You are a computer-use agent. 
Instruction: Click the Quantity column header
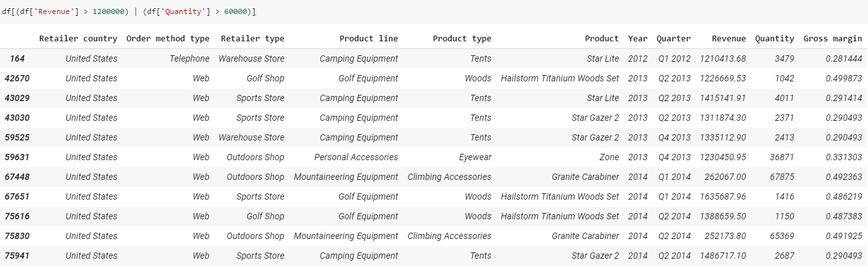pos(774,39)
